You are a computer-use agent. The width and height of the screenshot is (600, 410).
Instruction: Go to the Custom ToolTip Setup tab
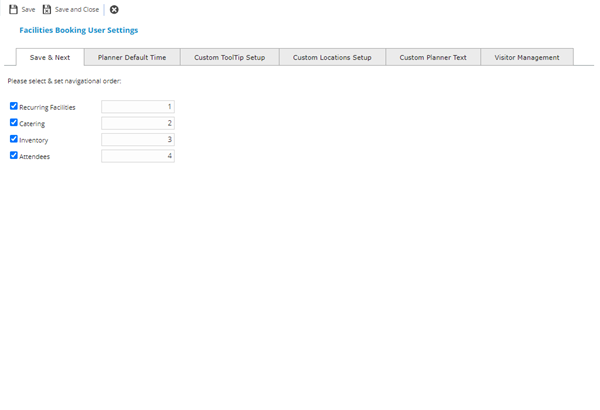coord(230,58)
